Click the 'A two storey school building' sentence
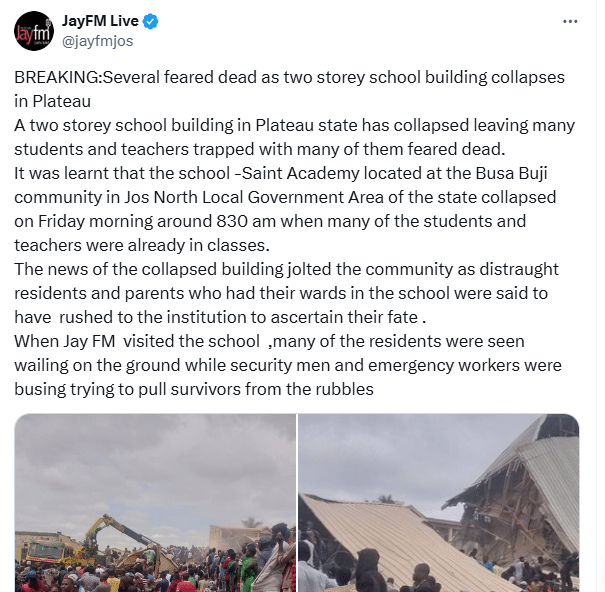The width and height of the screenshot is (605, 592). tap(294, 125)
